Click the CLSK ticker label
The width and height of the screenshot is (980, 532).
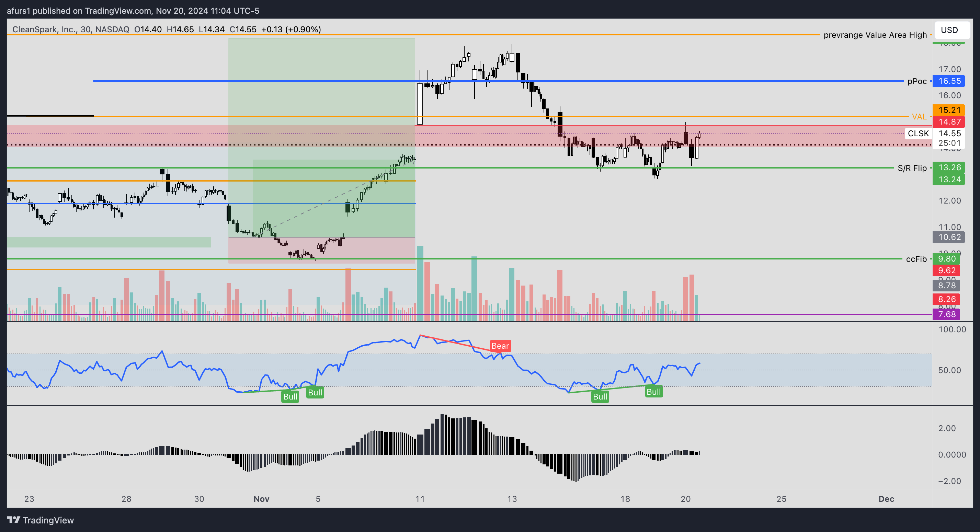[918, 133]
